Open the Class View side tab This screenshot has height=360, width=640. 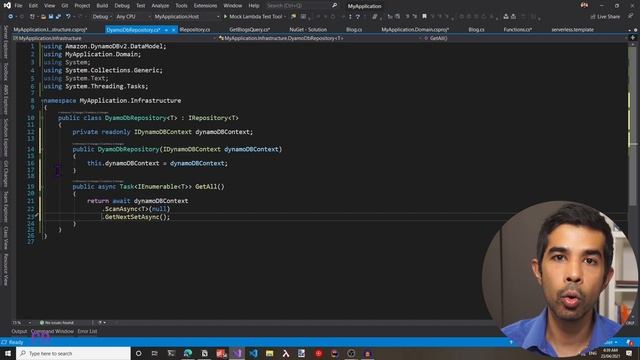tap(5, 238)
